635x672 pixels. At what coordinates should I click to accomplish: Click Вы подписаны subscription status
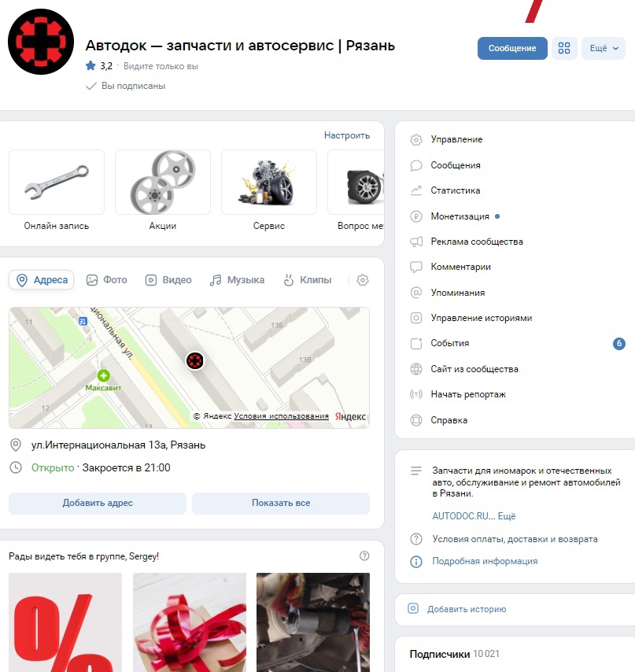coord(126,86)
